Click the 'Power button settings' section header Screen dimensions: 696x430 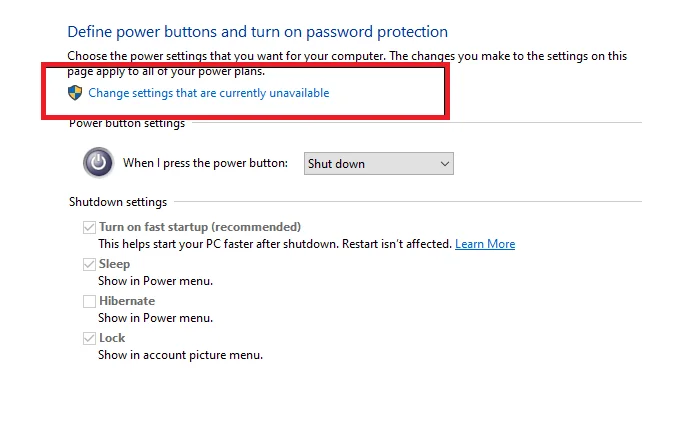[126, 123]
